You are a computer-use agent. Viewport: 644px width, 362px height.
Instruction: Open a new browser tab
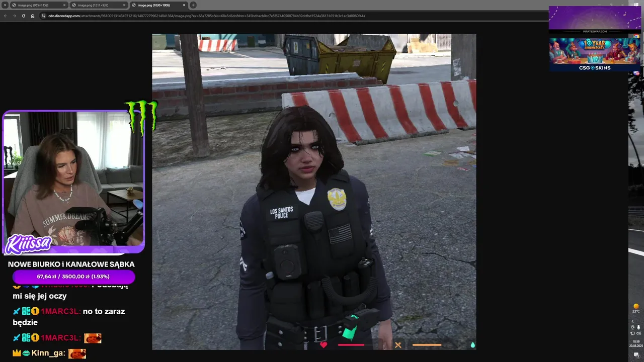[193, 5]
